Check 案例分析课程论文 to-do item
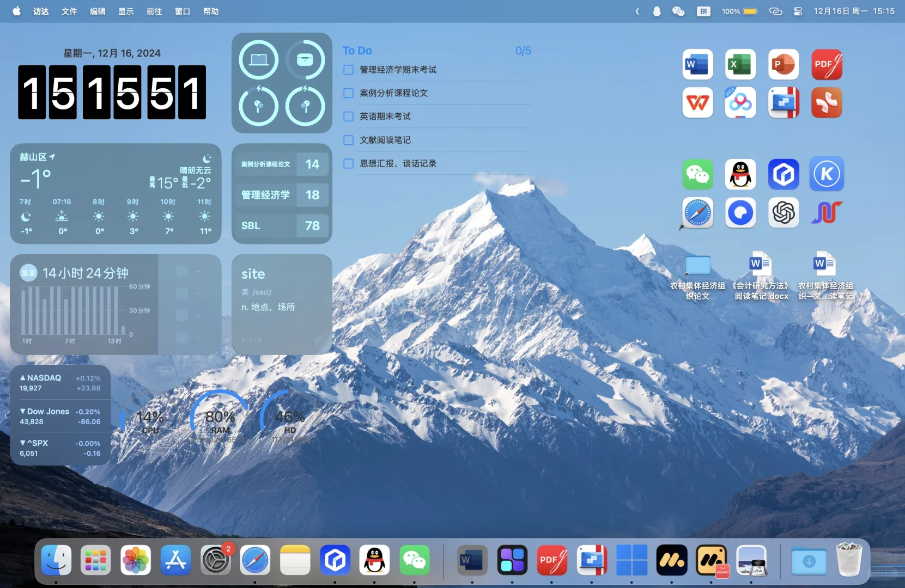This screenshot has width=905, height=588. [349, 93]
